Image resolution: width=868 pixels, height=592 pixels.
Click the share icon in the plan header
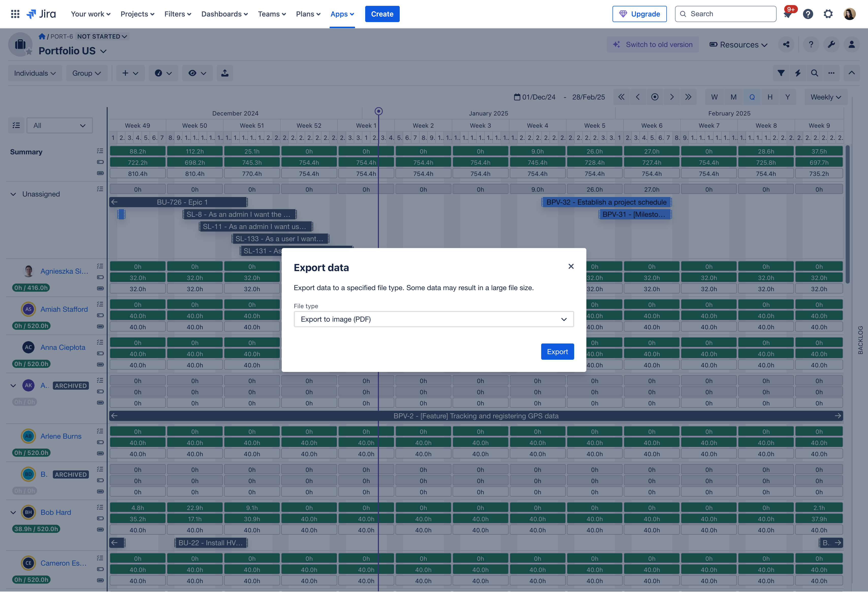point(786,44)
